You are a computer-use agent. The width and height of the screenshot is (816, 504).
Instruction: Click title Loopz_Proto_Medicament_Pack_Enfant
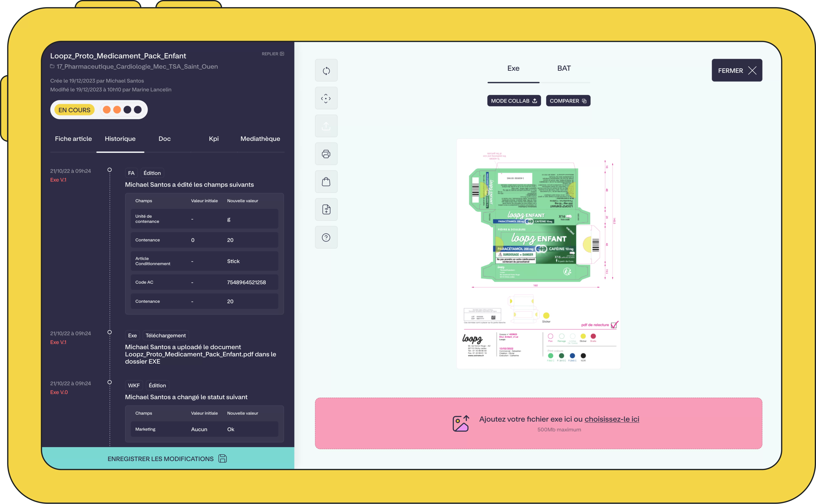118,56
